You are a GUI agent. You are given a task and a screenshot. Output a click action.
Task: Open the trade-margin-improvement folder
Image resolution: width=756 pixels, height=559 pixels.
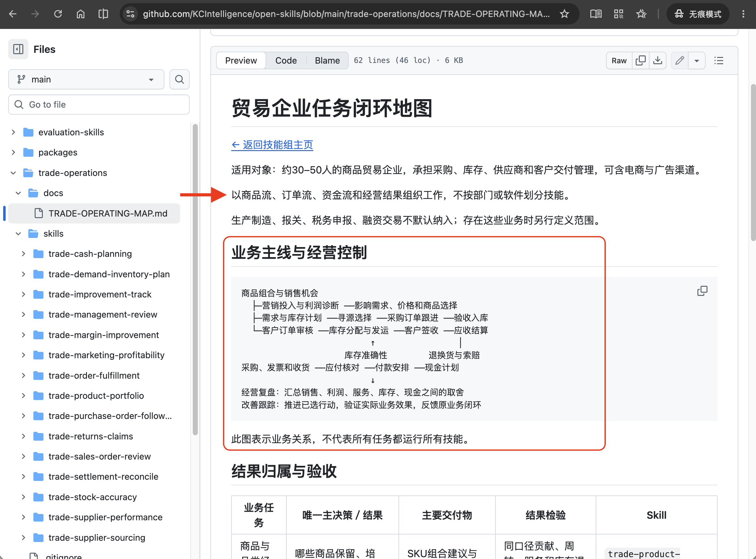[x=104, y=335]
